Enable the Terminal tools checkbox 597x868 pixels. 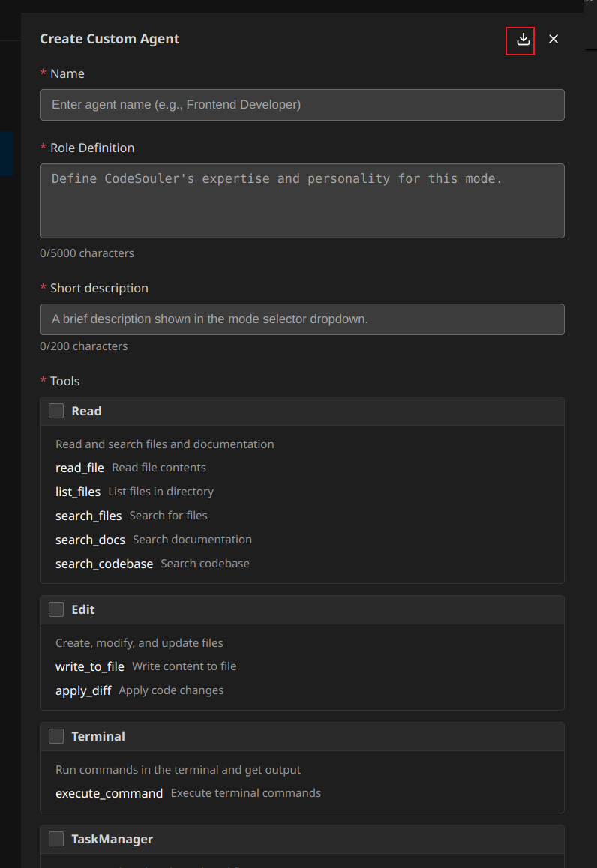pos(56,736)
